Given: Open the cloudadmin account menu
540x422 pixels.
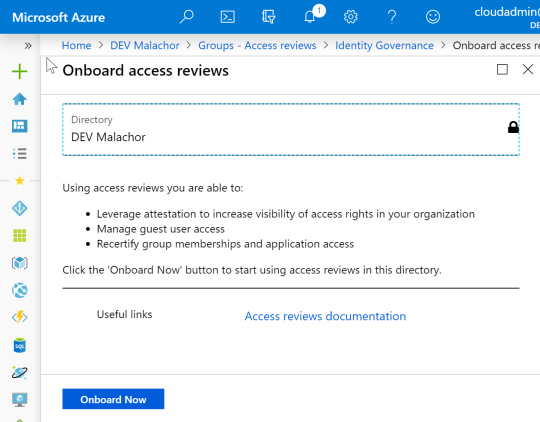Looking at the screenshot, I should (507, 17).
